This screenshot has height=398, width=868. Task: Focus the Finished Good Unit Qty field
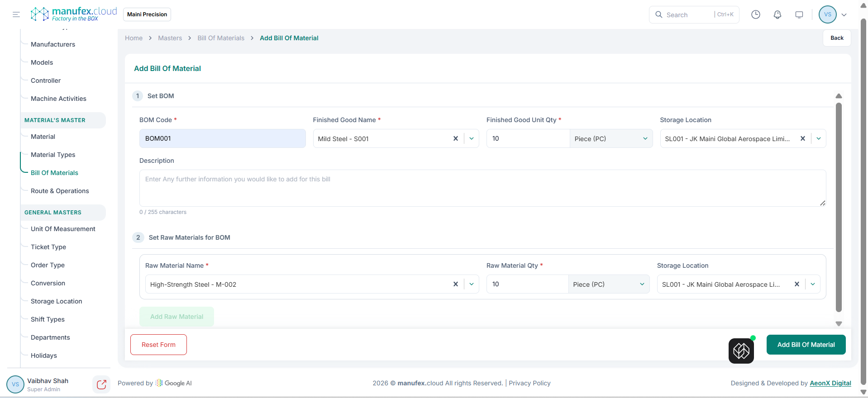[528, 138]
